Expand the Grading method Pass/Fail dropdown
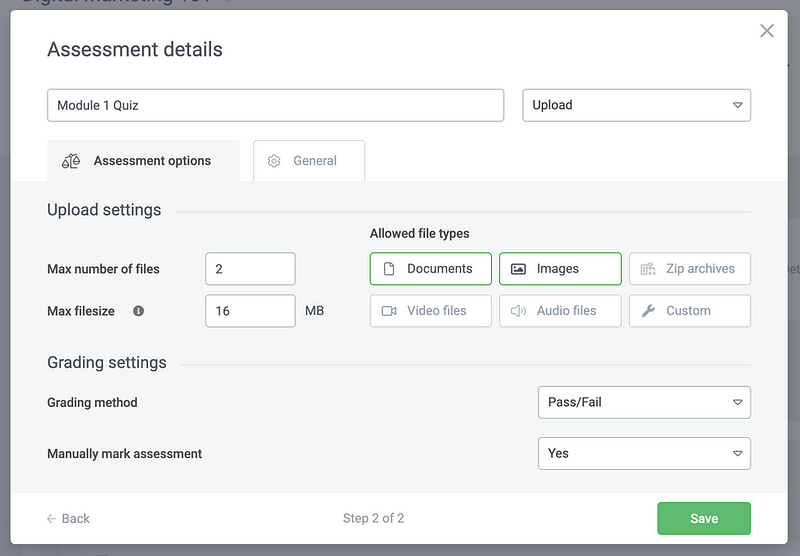Screen dimensions: 800x556 644,402
